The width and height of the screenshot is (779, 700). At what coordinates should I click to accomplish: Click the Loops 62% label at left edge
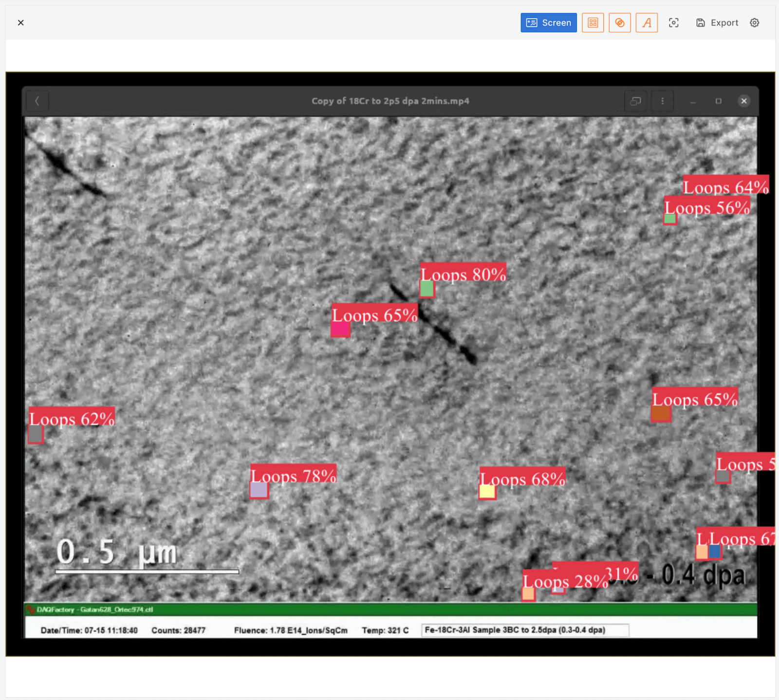point(72,418)
